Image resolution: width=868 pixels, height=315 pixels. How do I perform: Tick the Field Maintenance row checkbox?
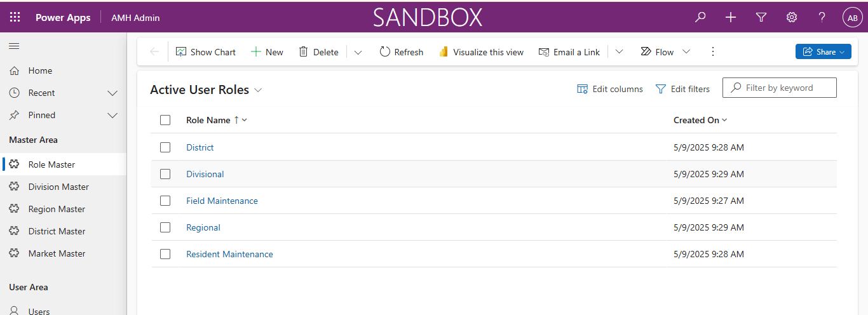tap(165, 201)
